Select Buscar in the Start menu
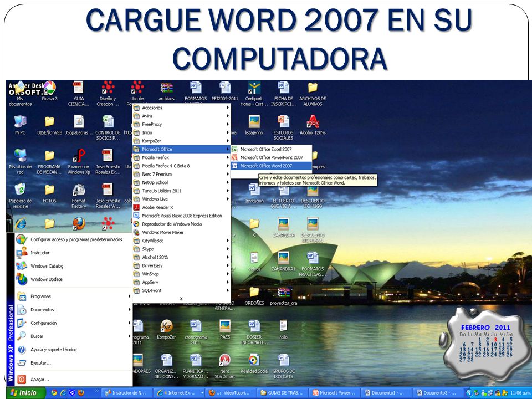This screenshot has height=399, width=532. tap(73, 336)
